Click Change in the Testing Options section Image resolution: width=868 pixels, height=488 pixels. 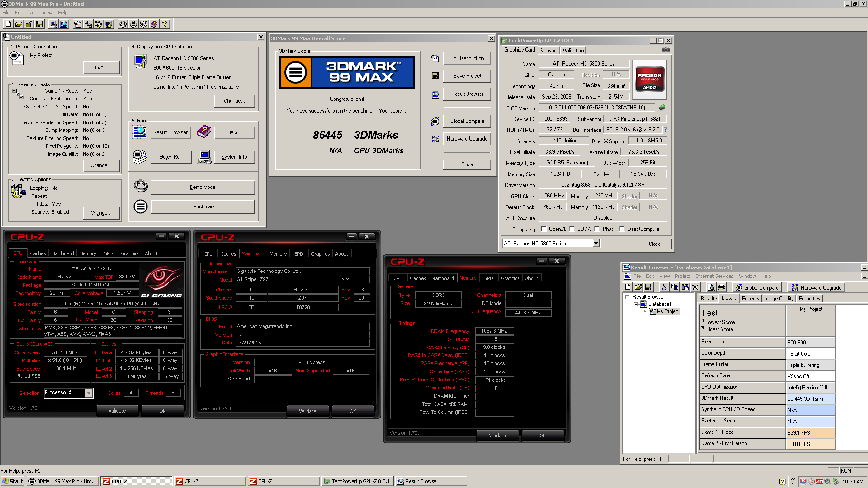click(x=101, y=213)
